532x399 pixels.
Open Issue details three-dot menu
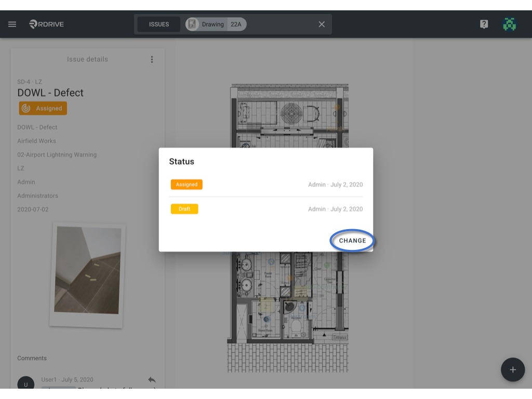point(152,59)
